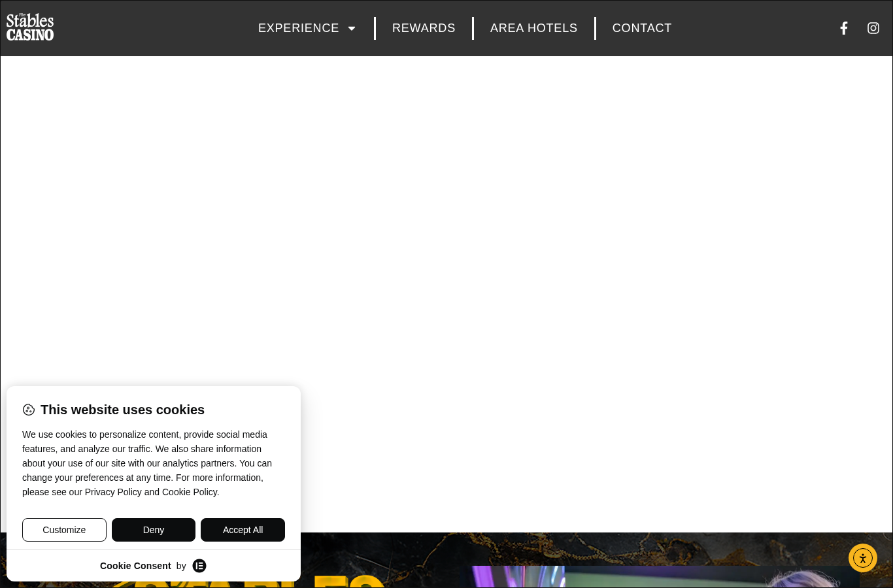Customize cookie preferences
Screen dimensions: 893x588
(x=64, y=530)
